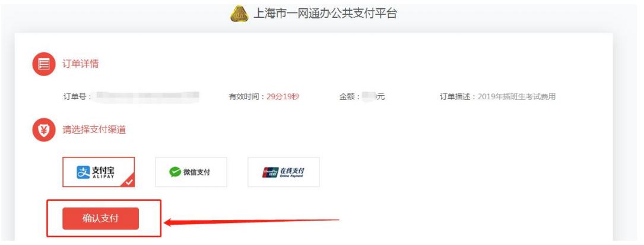Click the 29分19秒 remaining time text

(283, 97)
